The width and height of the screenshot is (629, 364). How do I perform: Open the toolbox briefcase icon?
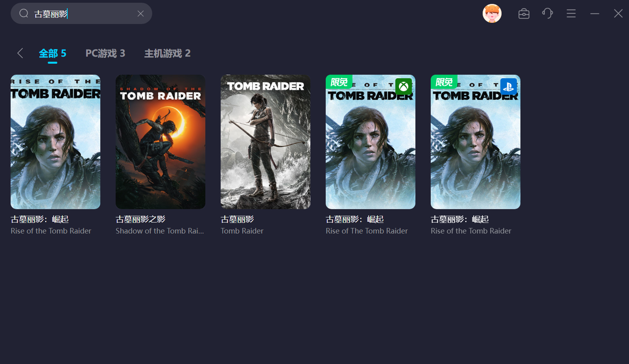524,14
